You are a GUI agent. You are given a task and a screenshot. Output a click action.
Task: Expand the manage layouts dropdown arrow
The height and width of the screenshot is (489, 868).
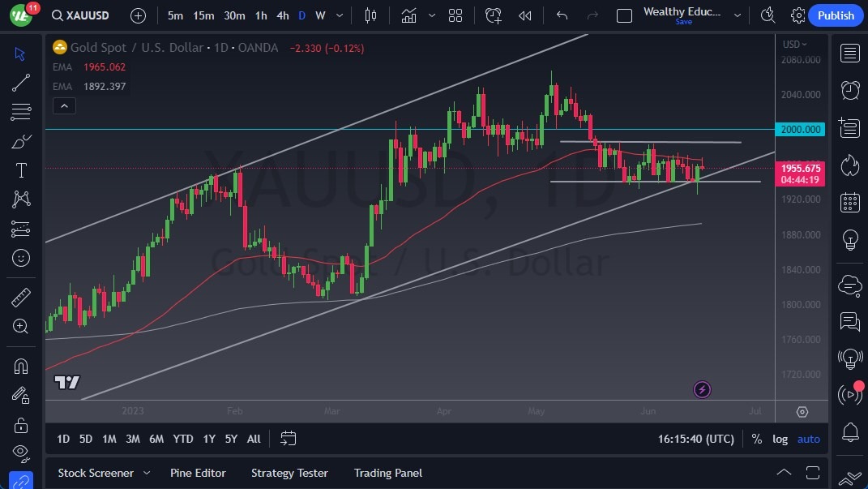(738, 15)
